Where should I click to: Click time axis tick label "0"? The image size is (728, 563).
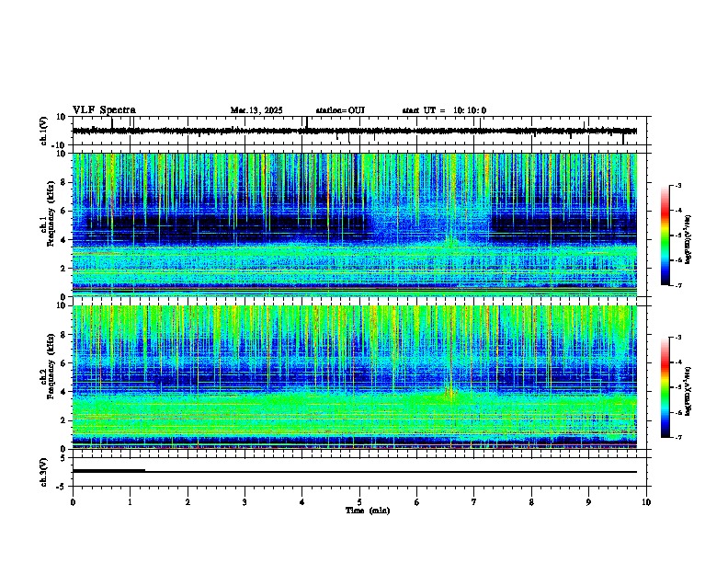click(73, 502)
